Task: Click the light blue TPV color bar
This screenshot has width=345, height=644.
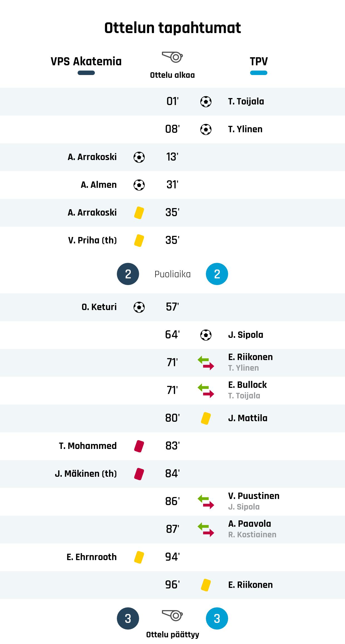Action: pyautogui.click(x=258, y=73)
